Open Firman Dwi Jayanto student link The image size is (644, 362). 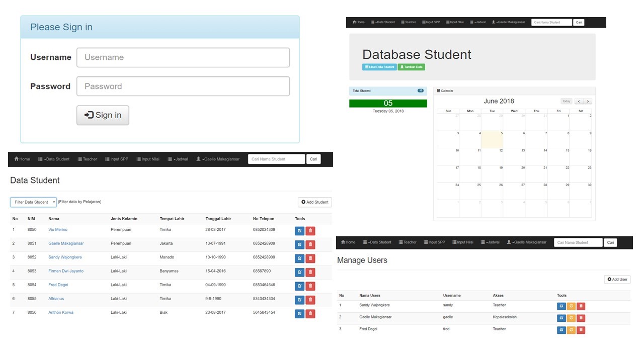coord(66,271)
